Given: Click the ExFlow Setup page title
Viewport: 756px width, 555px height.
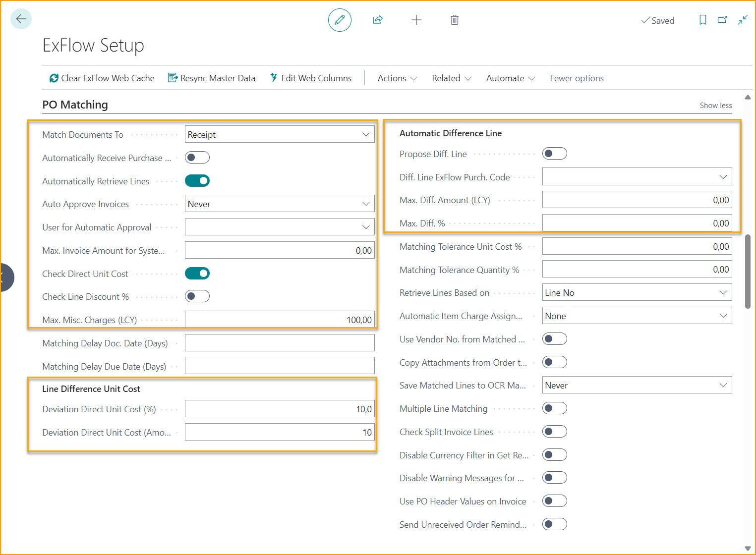Looking at the screenshot, I should pos(93,45).
